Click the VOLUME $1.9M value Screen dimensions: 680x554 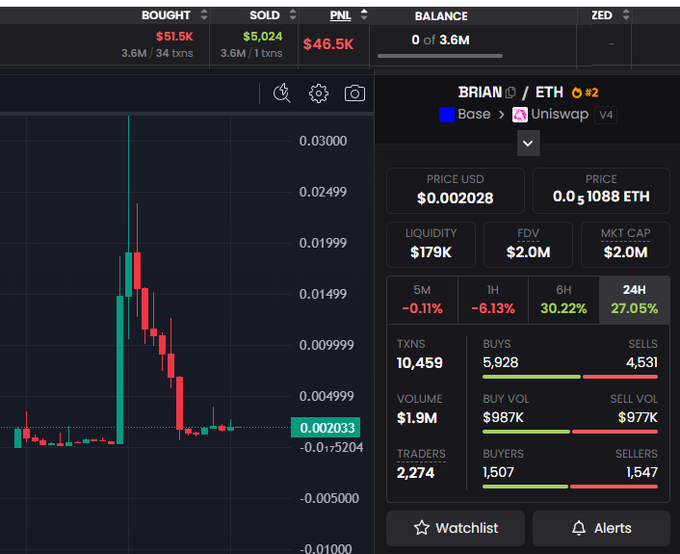click(x=417, y=418)
